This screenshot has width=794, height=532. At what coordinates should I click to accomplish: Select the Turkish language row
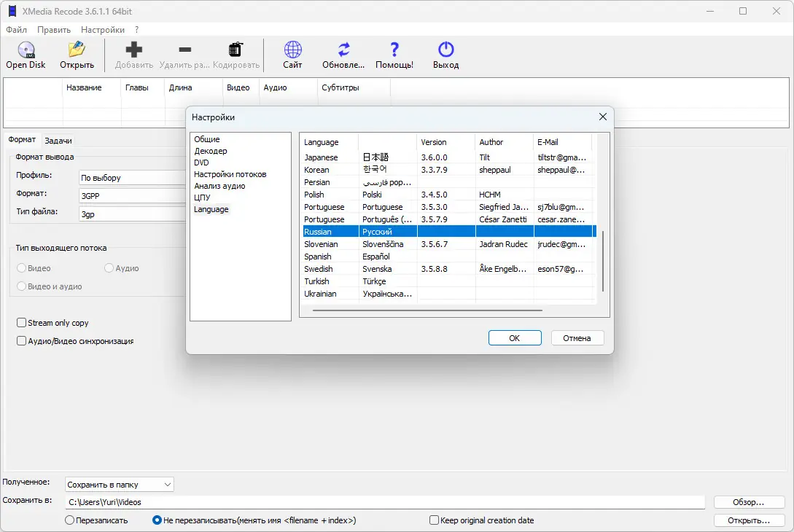tap(448, 281)
